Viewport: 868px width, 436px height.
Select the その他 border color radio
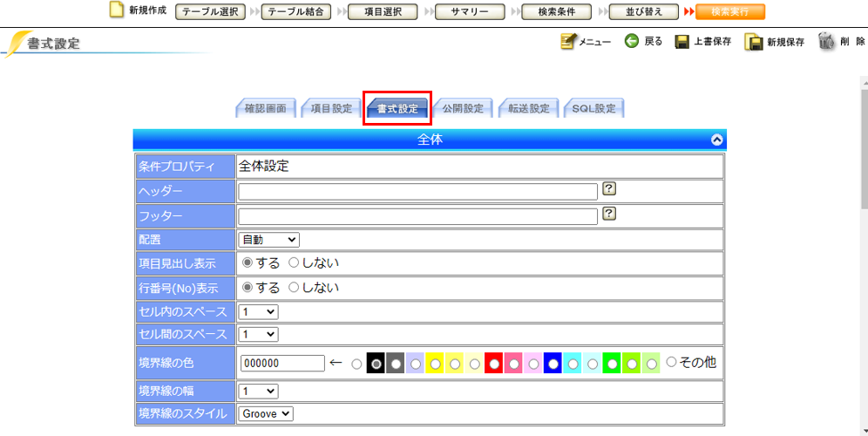(672, 363)
